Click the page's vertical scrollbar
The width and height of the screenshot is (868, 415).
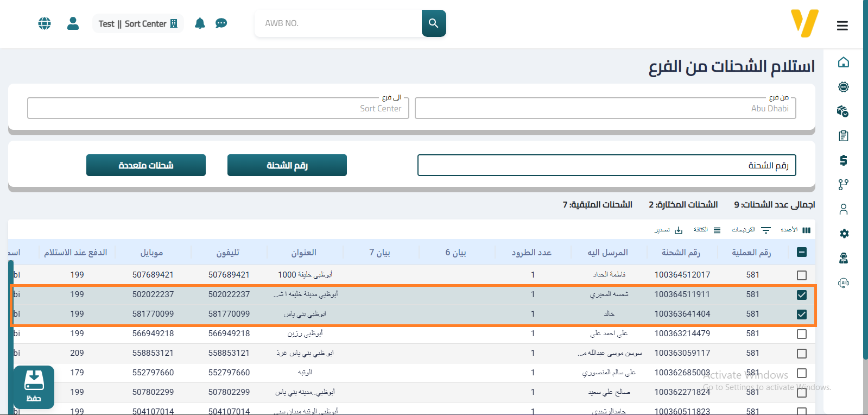(x=865, y=179)
